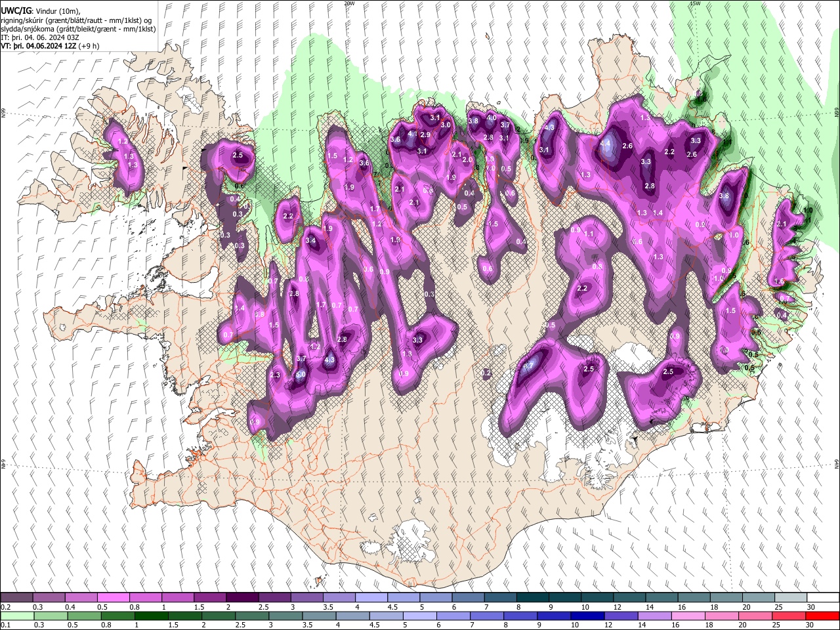Pick the top legend swatch between 2 and 2.5
This screenshot has width=840, height=630.
coord(242,598)
